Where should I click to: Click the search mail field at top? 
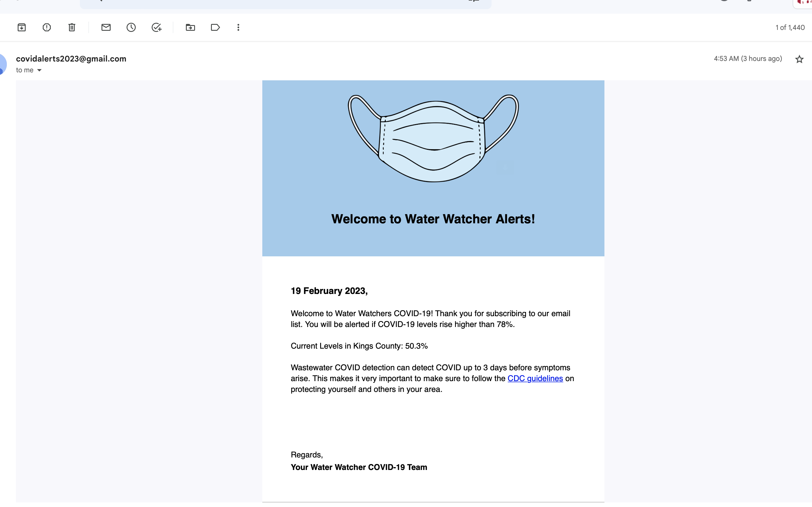[x=285, y=3]
